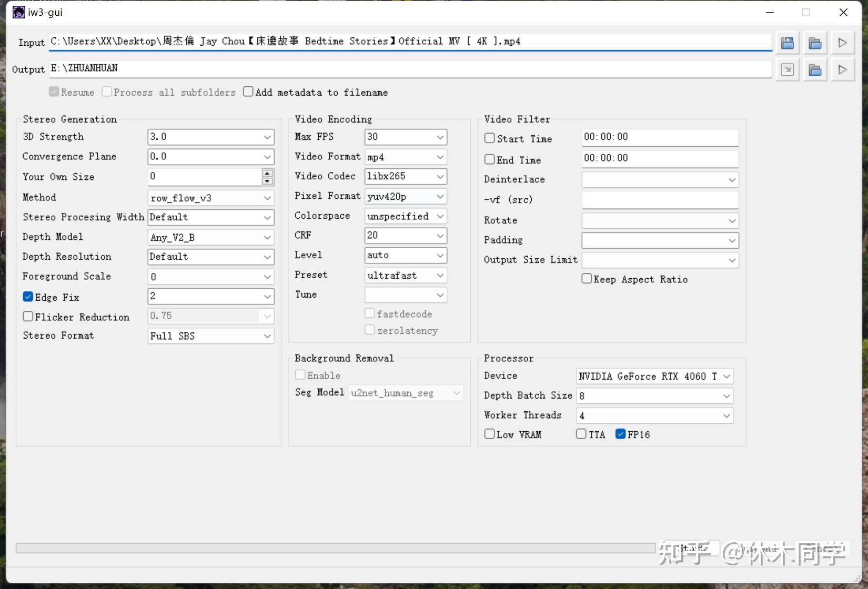
Task: Expand the Preset dropdown showing ultrafast
Action: (x=406, y=275)
